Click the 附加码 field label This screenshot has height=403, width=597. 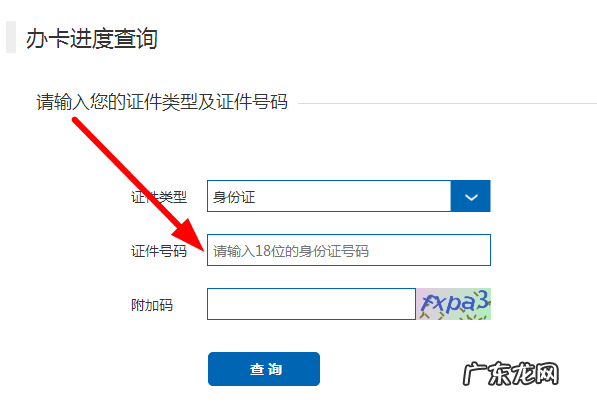pos(152,305)
